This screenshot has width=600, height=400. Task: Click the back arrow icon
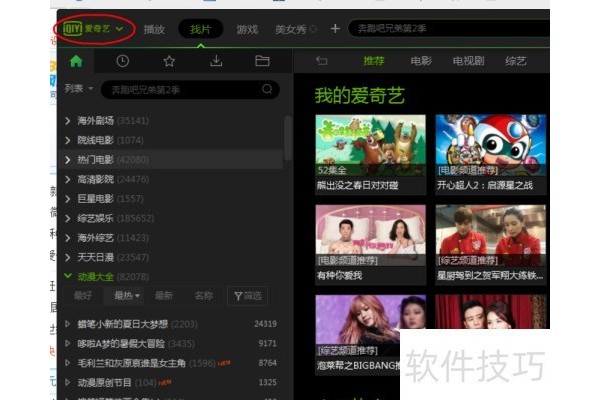(x=321, y=61)
